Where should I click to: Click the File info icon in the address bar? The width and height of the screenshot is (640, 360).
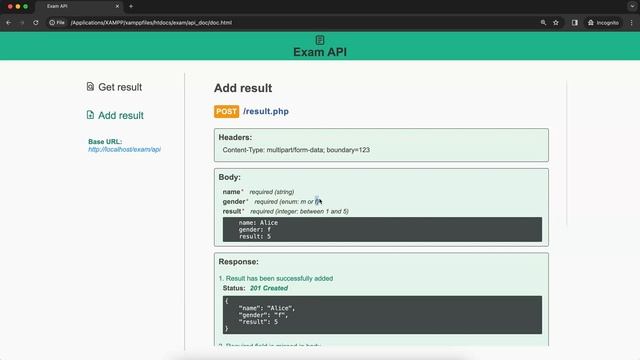point(57,23)
